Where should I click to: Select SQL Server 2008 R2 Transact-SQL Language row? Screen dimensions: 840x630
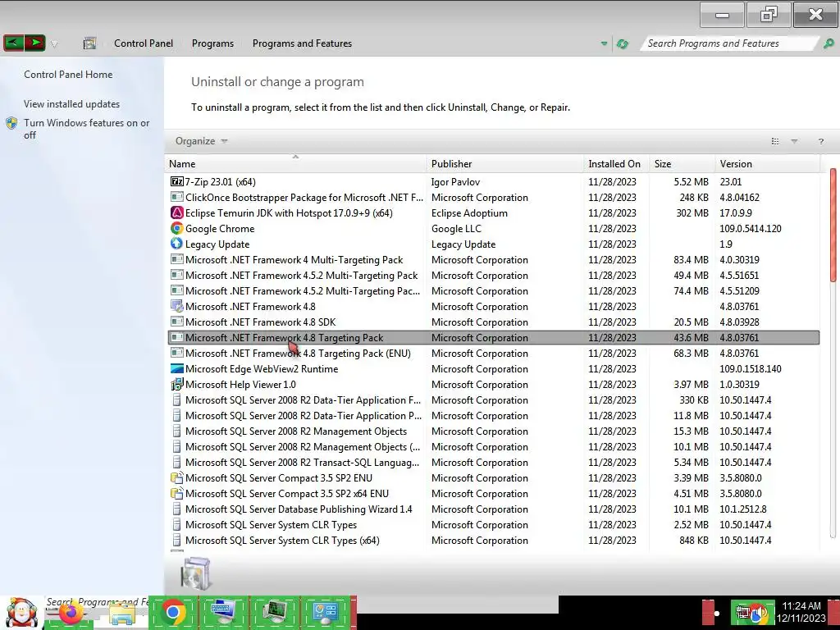(x=493, y=463)
